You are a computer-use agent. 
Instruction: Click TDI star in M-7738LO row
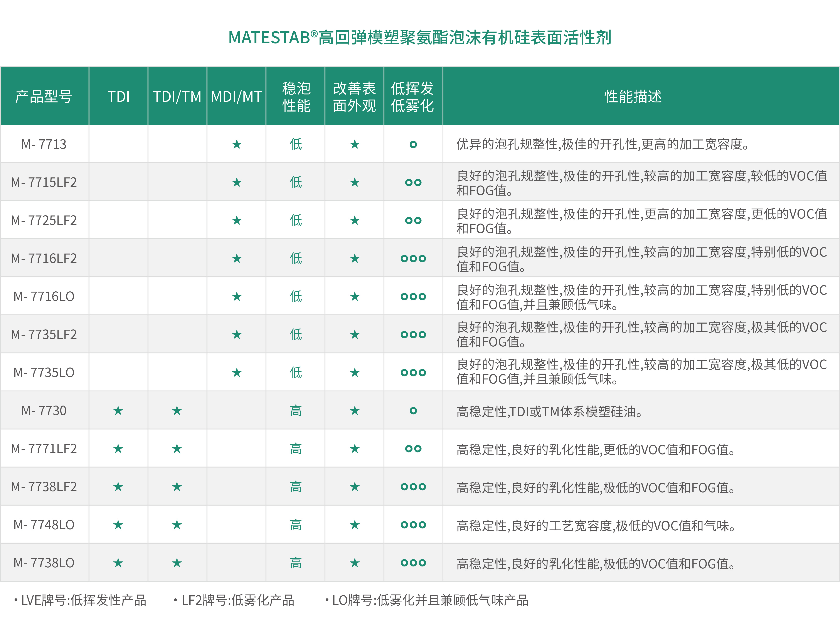coord(118,563)
